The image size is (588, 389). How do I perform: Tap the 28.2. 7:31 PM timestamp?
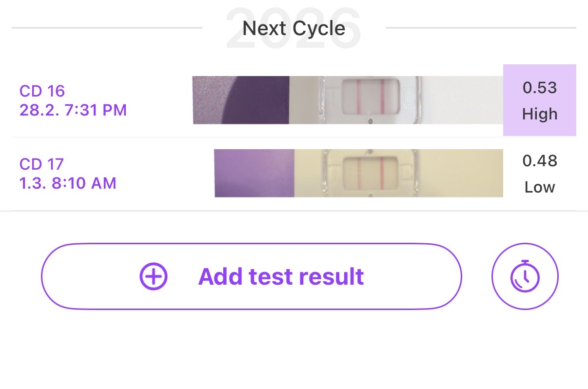pos(73,110)
